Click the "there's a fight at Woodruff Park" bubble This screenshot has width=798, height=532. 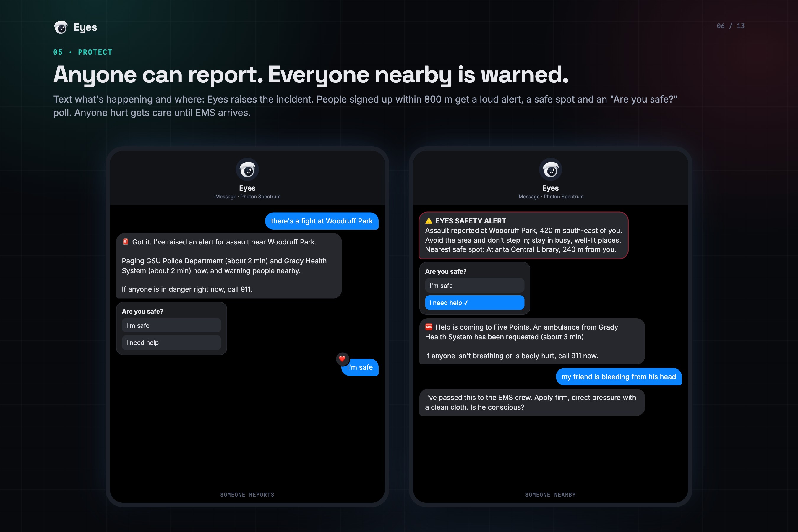click(x=322, y=221)
